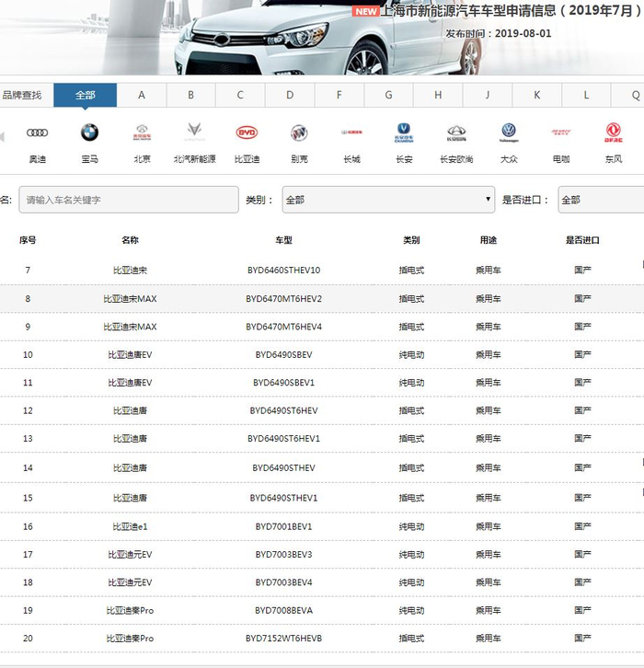Select model BYD6490STHEV1
The width and height of the screenshot is (644, 668).
283,498
